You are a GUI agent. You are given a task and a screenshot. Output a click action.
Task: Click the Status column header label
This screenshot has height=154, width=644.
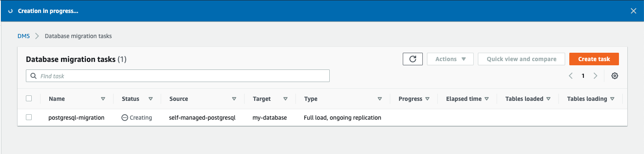131,99
